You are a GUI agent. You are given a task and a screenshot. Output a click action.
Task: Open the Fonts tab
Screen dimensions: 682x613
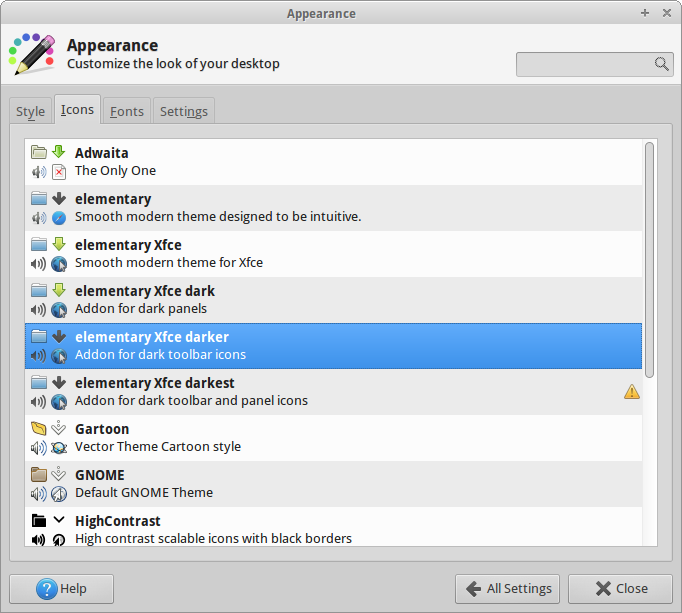click(x=127, y=111)
